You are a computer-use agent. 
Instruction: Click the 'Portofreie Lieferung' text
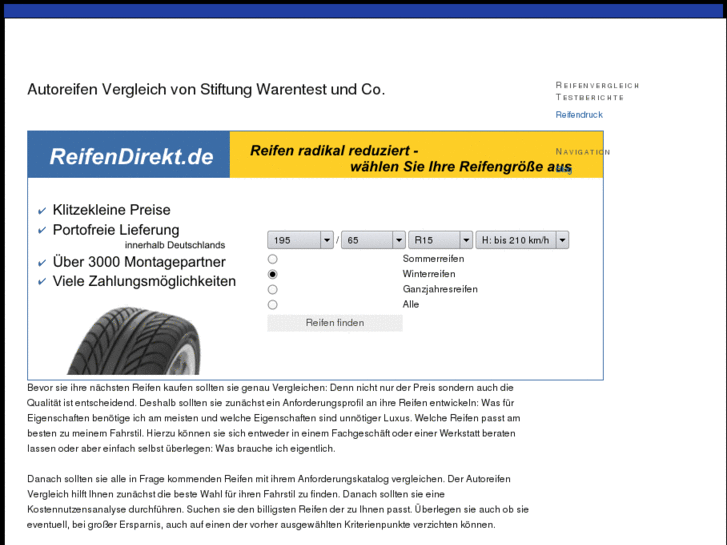point(116,230)
